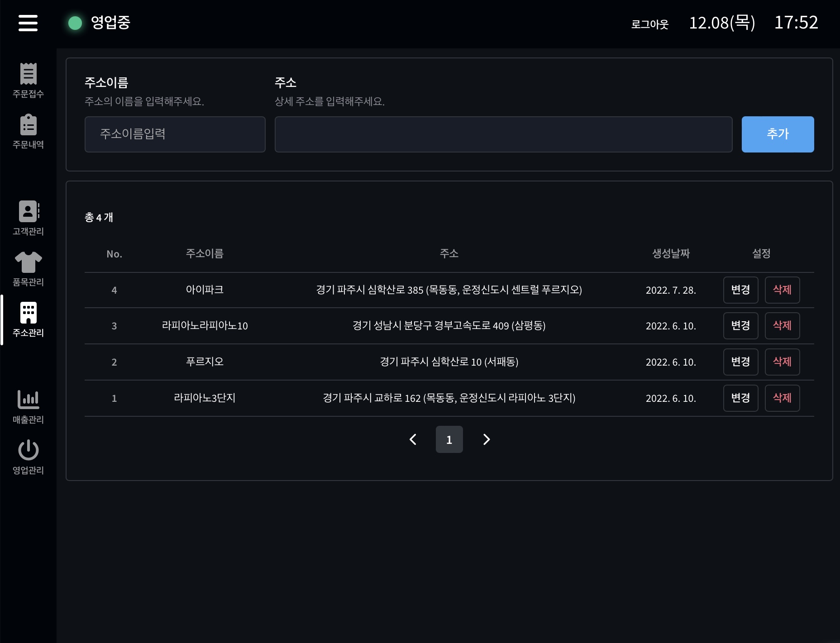Click address 경기 성남시 분당구 경부고속도로 409
This screenshot has width=840, height=643.
[449, 326]
